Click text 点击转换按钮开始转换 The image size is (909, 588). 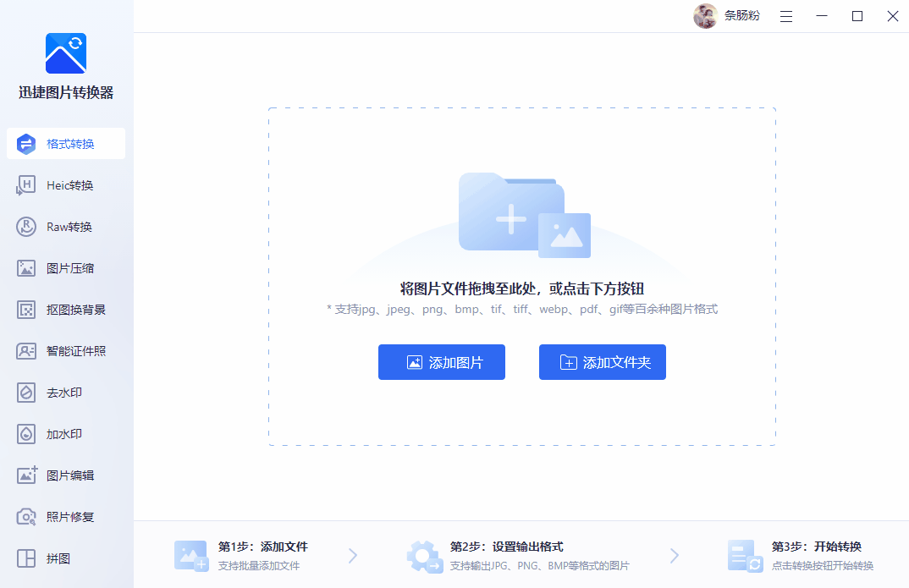tap(823, 565)
